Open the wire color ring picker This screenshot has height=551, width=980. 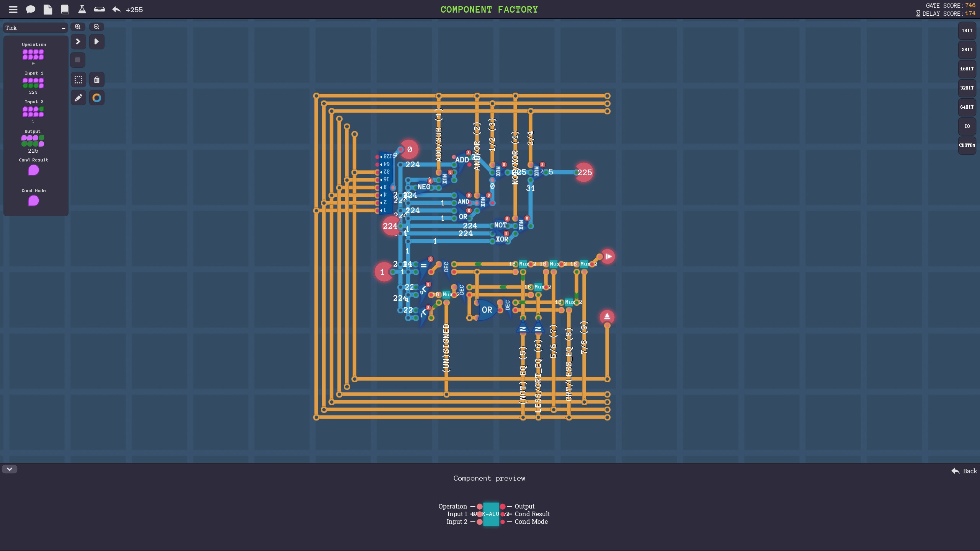[x=97, y=98]
